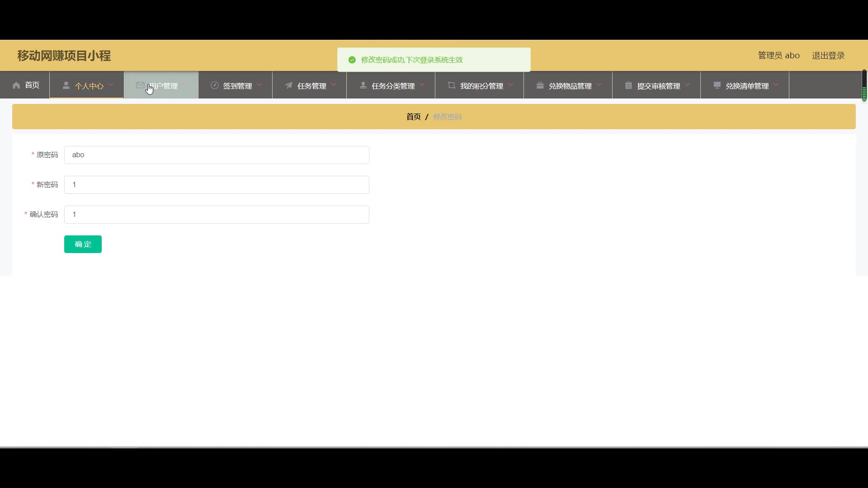Image resolution: width=868 pixels, height=488 pixels.
Task: Open the 任务分类管理 dropdown chevron
Action: [x=422, y=85]
